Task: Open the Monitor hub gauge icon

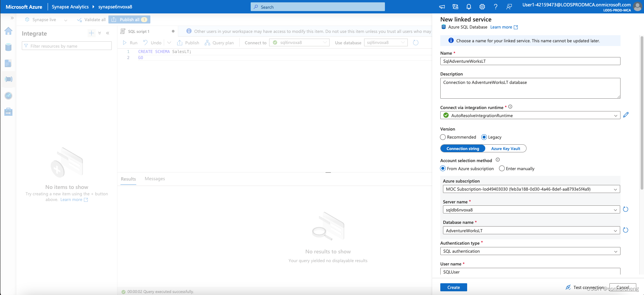Action: tap(8, 96)
